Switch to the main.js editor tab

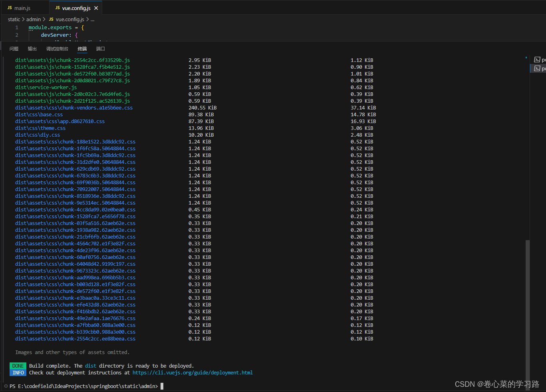[x=22, y=8]
